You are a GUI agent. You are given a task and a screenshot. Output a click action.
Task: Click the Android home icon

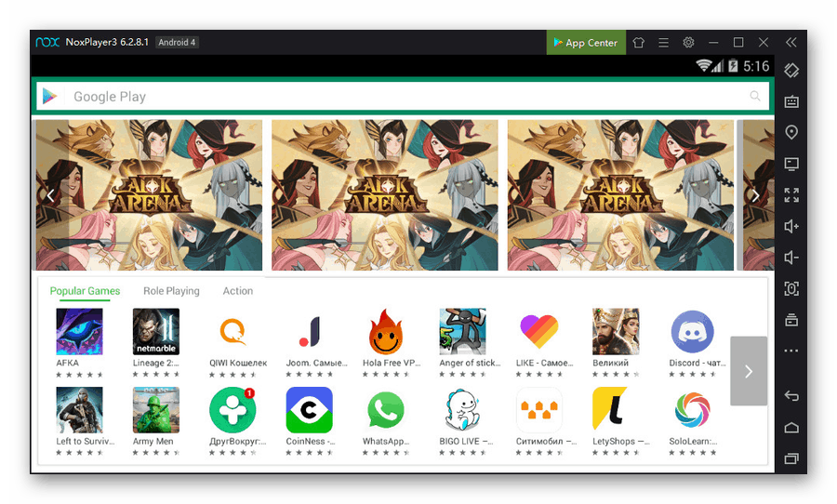pos(791,428)
